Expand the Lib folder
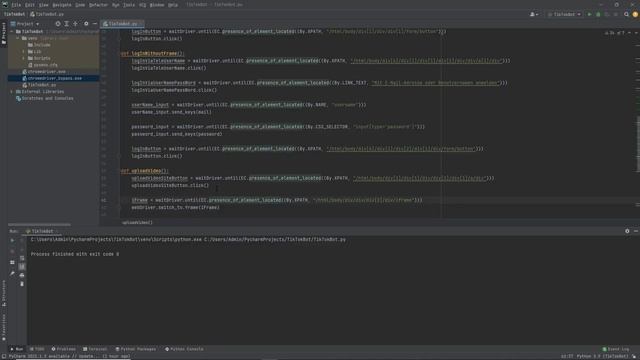The width and height of the screenshot is (640, 360). pos(24,51)
